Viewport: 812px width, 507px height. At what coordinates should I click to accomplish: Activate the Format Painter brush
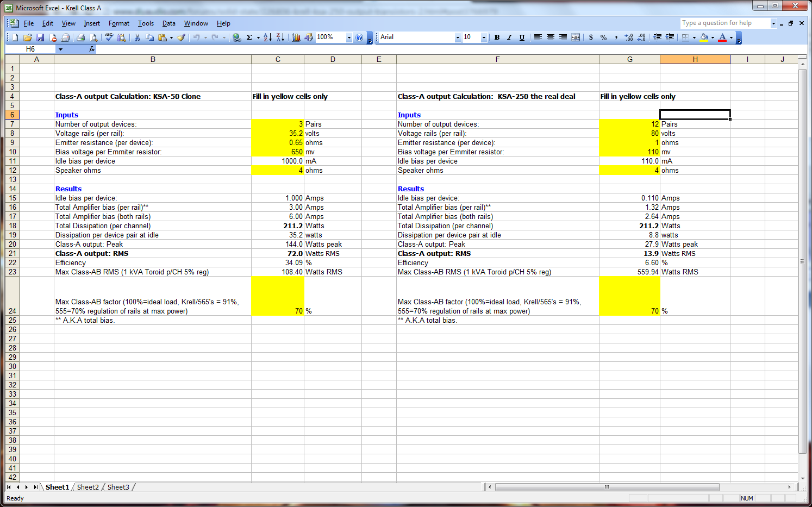181,37
